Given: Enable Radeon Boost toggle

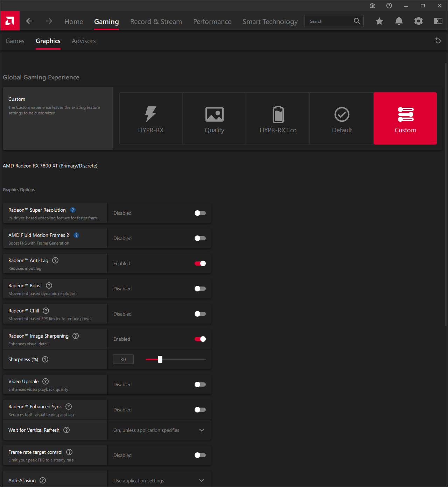Looking at the screenshot, I should 200,289.
